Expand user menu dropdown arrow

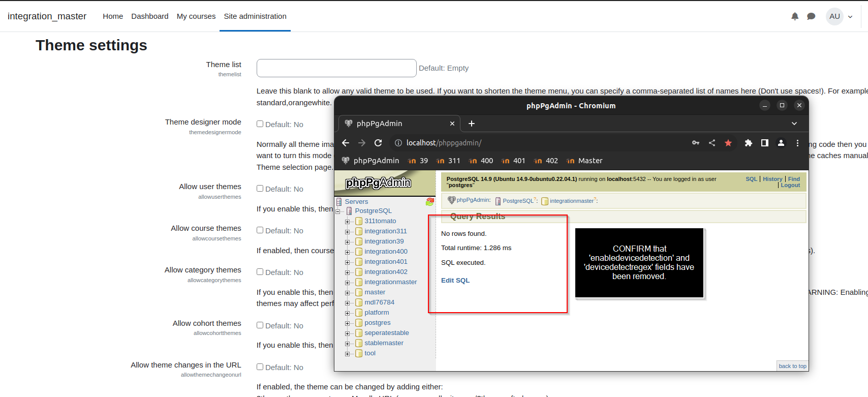(850, 17)
